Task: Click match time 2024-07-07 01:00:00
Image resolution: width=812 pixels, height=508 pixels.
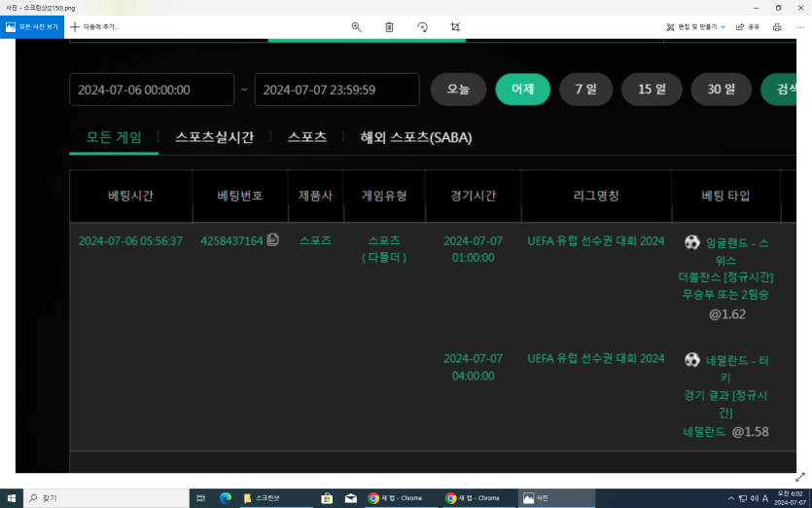Action: coord(473,249)
